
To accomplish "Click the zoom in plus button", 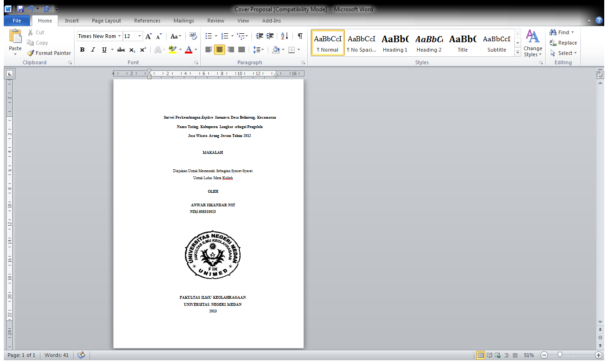I will coord(599,355).
